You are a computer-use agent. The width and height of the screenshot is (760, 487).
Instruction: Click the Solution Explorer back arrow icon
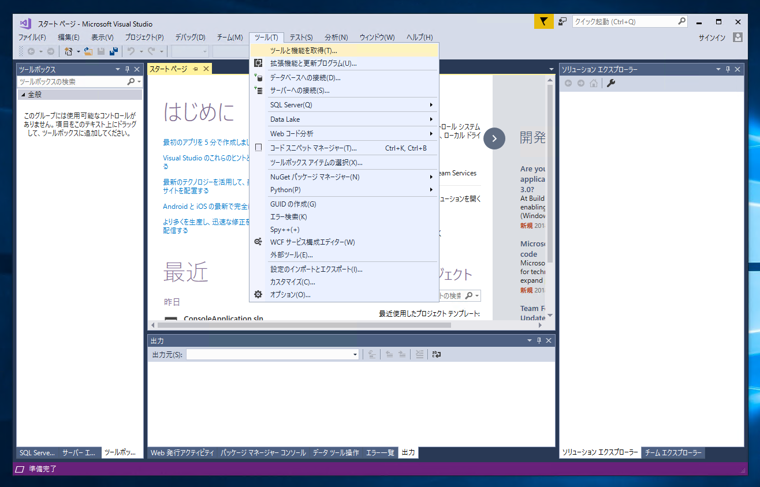tap(568, 83)
